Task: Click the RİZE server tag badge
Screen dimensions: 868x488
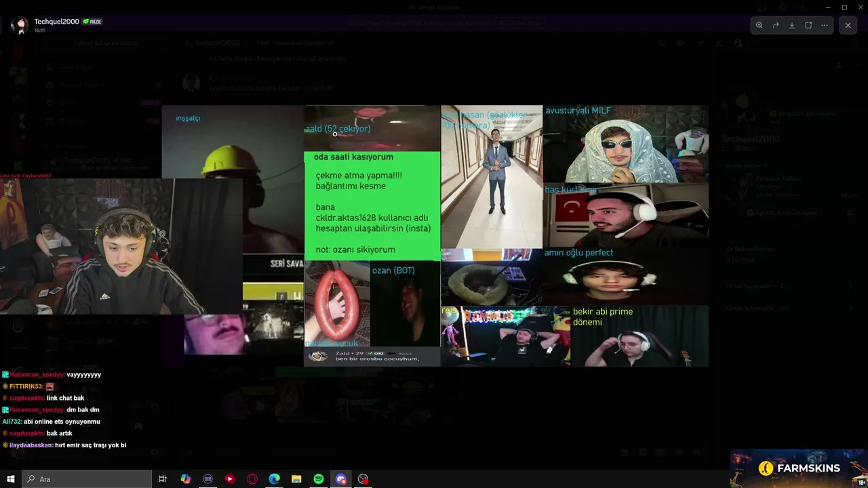Action: coord(92,22)
